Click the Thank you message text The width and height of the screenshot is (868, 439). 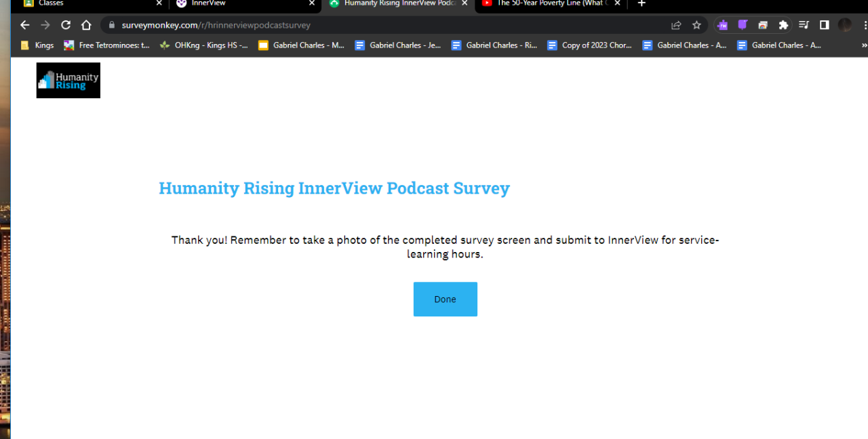pos(445,247)
